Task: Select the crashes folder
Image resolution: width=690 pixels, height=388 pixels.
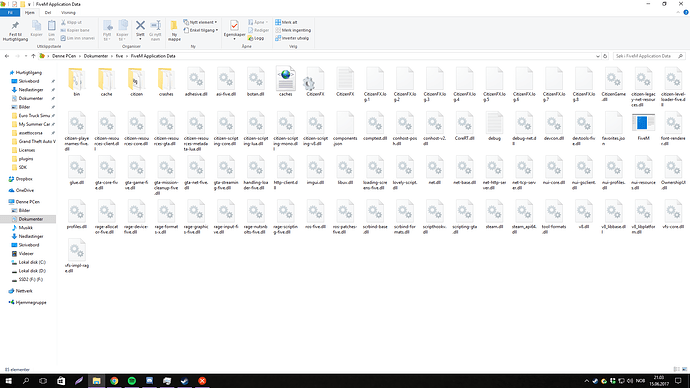Action: tap(166, 82)
